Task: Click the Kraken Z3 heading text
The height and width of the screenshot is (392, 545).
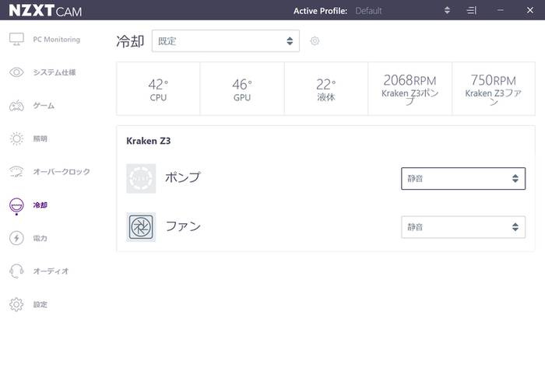Action: (x=149, y=141)
